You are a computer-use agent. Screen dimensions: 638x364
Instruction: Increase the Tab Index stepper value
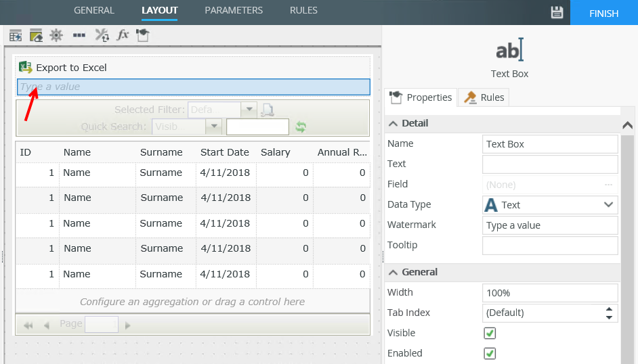click(x=610, y=309)
